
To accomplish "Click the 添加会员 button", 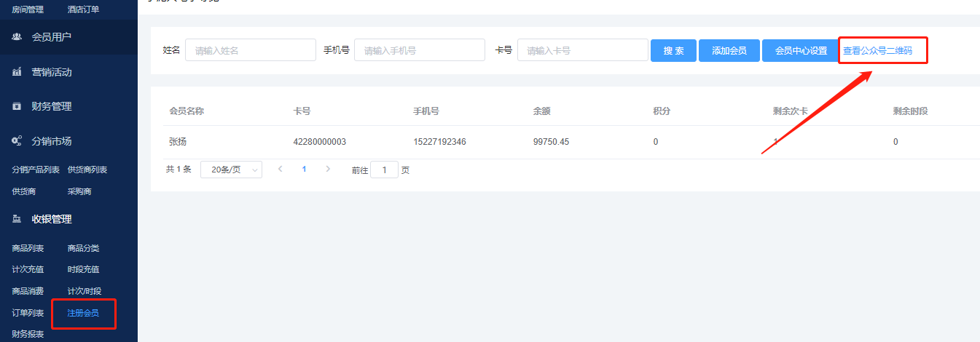I will click(x=729, y=51).
